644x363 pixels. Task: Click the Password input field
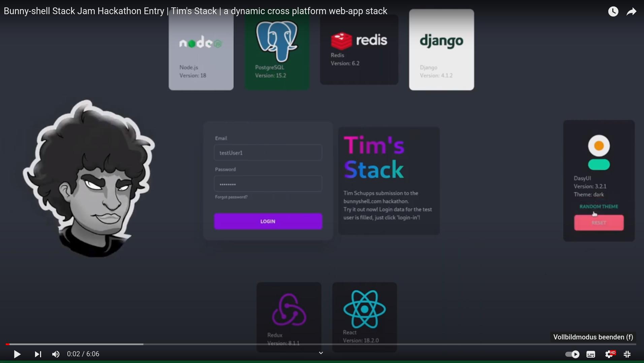click(x=268, y=184)
